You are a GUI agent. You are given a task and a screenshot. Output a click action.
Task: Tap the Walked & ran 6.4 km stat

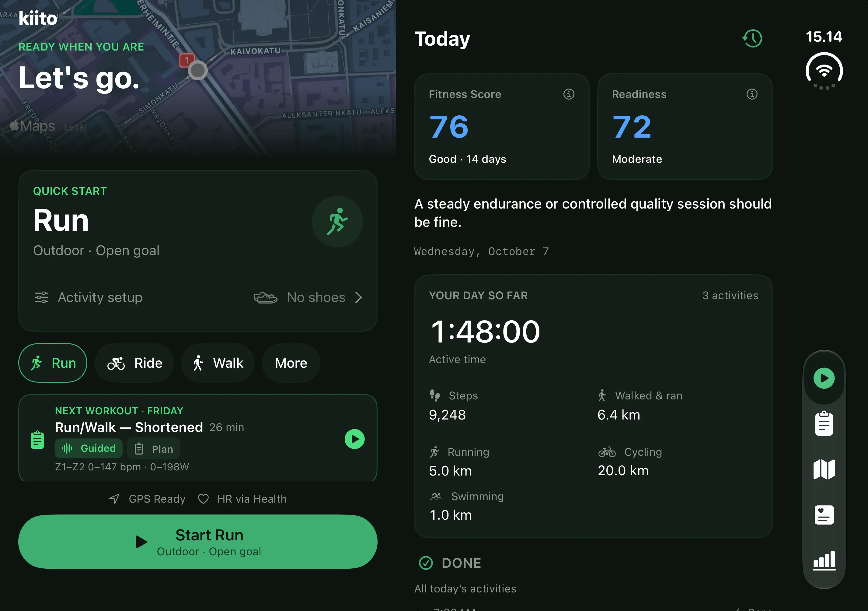640,406
